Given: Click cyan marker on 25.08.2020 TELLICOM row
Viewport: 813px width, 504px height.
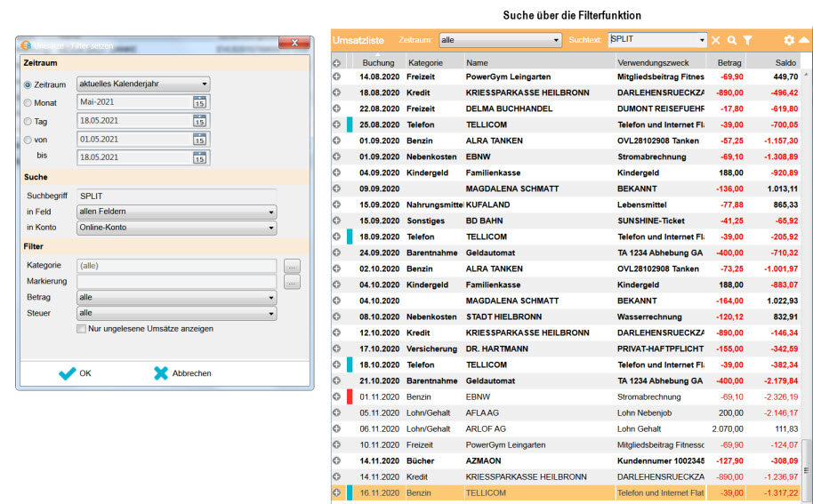Looking at the screenshot, I should tap(350, 124).
